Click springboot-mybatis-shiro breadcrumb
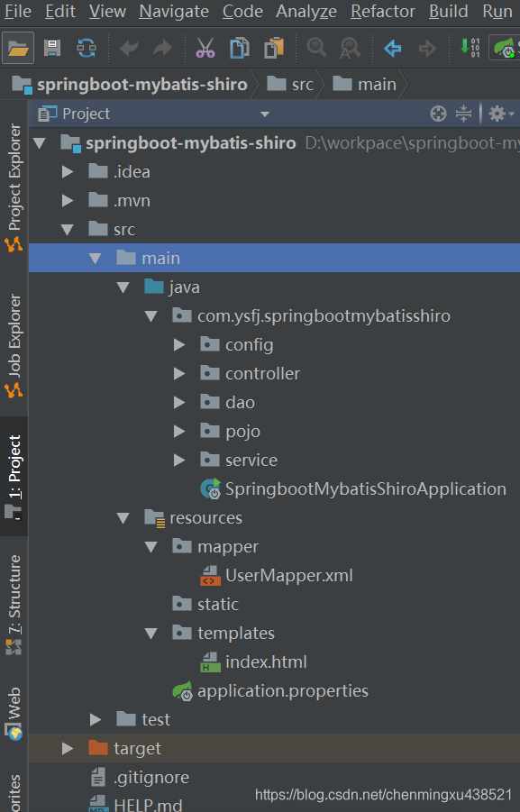The image size is (520, 812). click(130, 84)
